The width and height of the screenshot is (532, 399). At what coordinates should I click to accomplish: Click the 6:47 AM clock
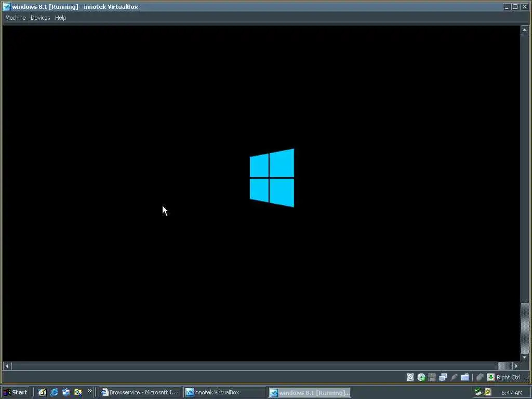(x=512, y=393)
